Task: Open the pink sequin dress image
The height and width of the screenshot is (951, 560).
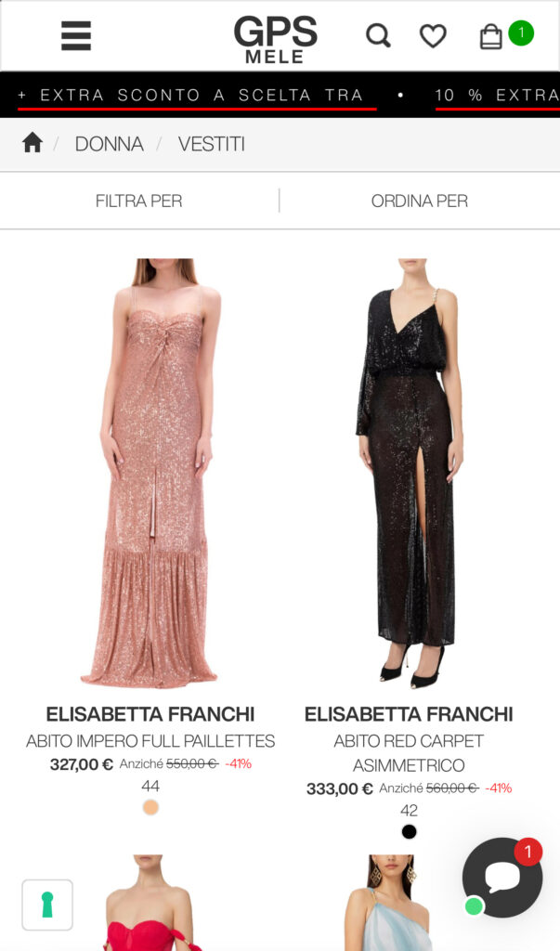Action: pos(150,473)
